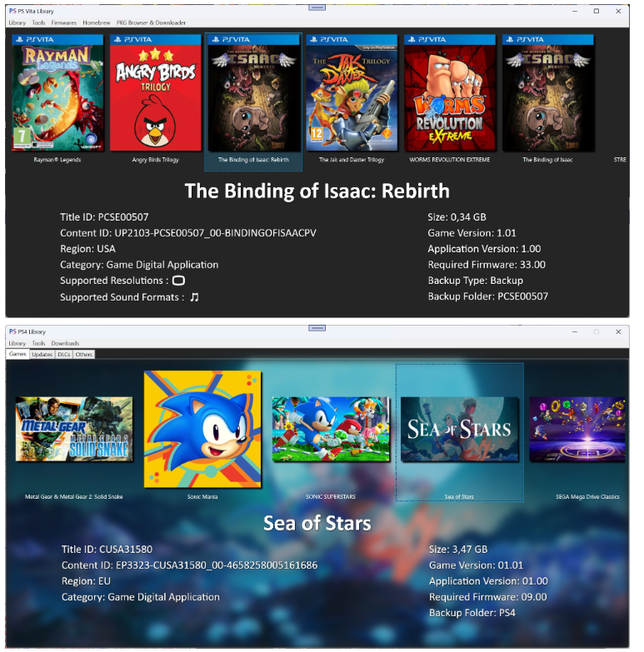Click PS logo icon in PS Vita Library title bar
The height and width of the screenshot is (652, 644).
[12, 11]
